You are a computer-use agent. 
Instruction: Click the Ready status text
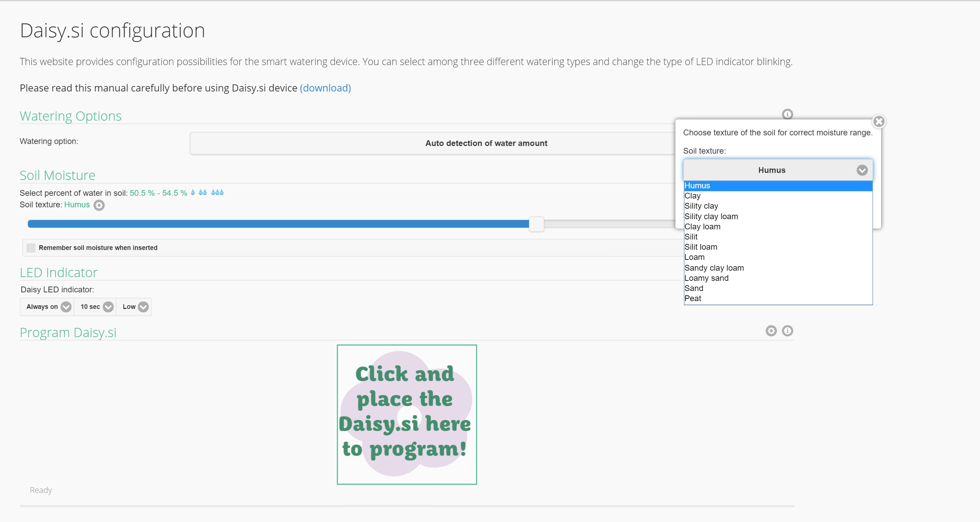pos(41,490)
